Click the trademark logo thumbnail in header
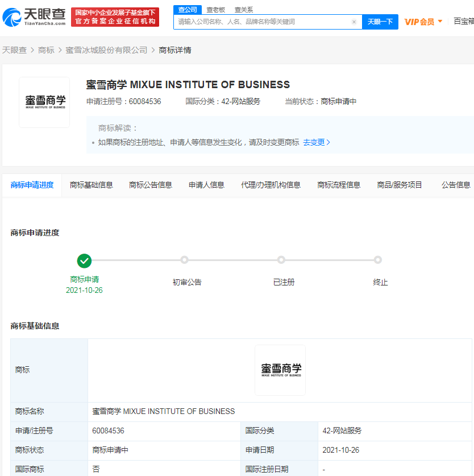The height and width of the screenshot is (476, 474). 44,102
